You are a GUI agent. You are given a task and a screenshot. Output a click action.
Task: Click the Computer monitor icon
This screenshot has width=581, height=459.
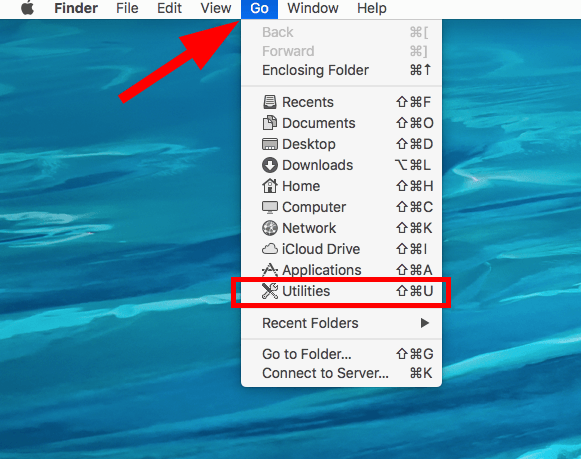point(270,207)
